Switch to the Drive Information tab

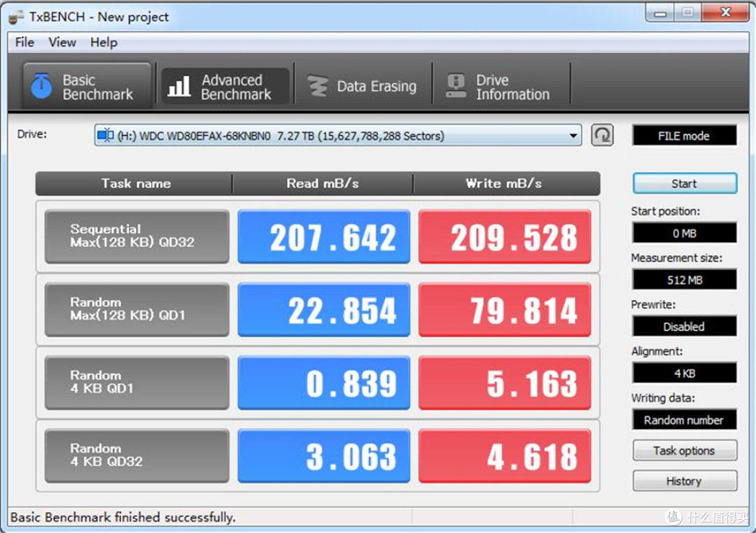[x=501, y=87]
